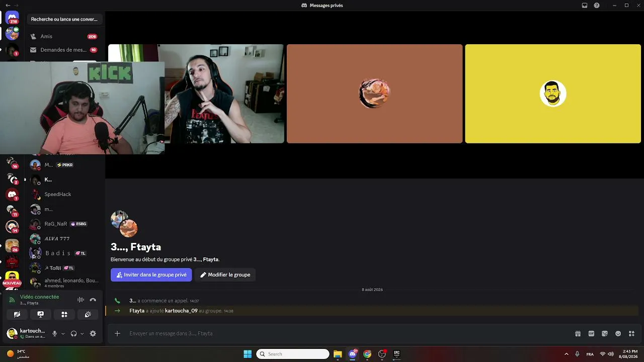Go back with the title bar arrow

pos(8,5)
